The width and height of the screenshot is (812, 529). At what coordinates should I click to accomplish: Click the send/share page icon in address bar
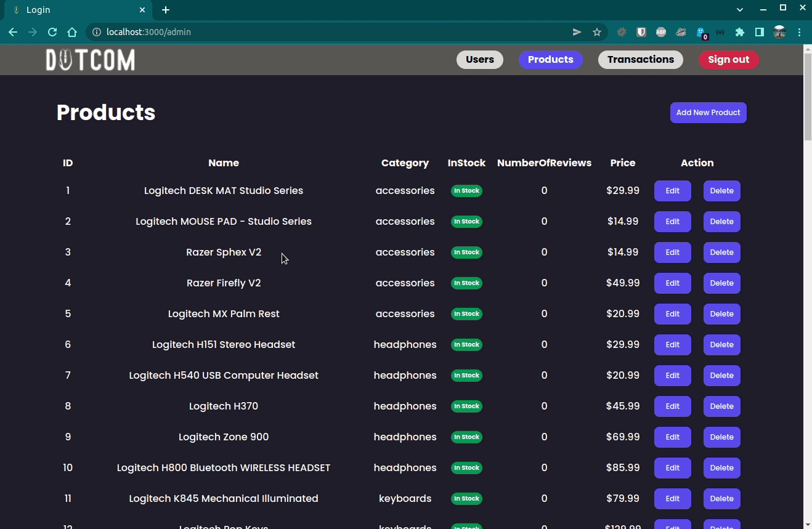tap(577, 32)
